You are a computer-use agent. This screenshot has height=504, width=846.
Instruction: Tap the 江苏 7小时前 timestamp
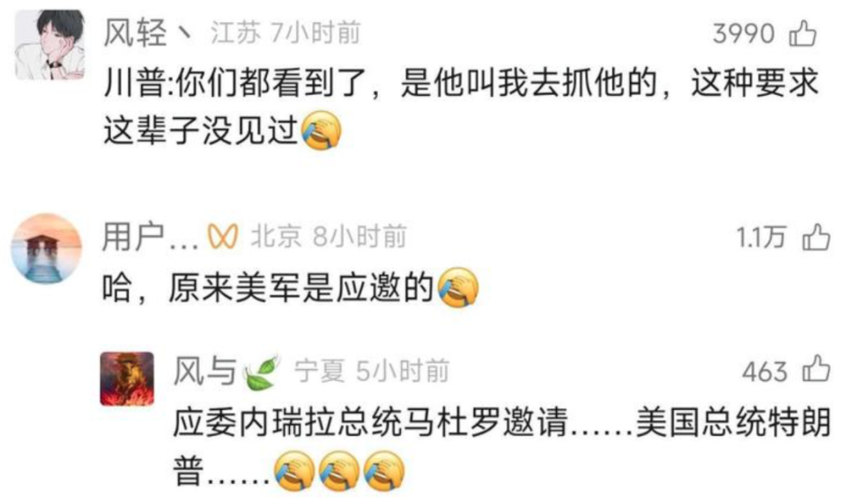click(286, 33)
